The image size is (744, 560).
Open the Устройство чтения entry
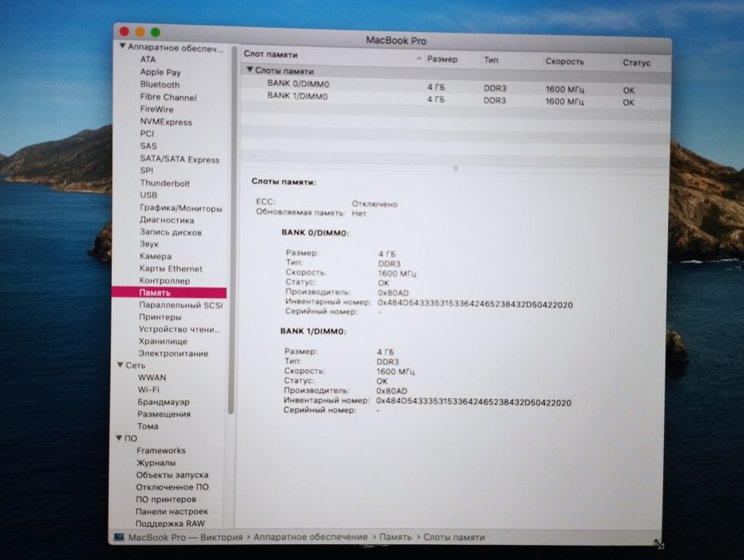tap(179, 329)
